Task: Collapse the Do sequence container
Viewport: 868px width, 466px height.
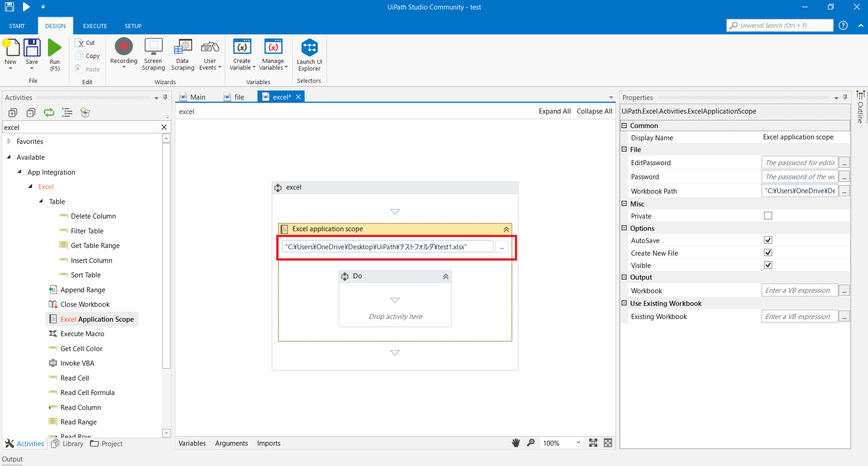Action: 446,276
